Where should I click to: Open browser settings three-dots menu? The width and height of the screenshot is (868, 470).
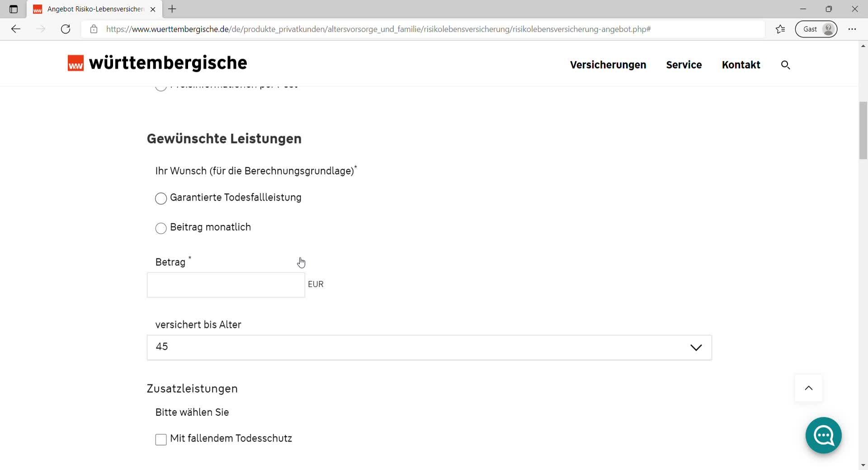pos(852,29)
